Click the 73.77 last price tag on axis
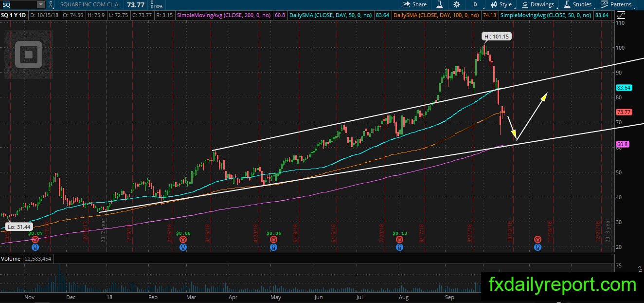Image resolution: width=644 pixels, height=303 pixels. click(624, 112)
